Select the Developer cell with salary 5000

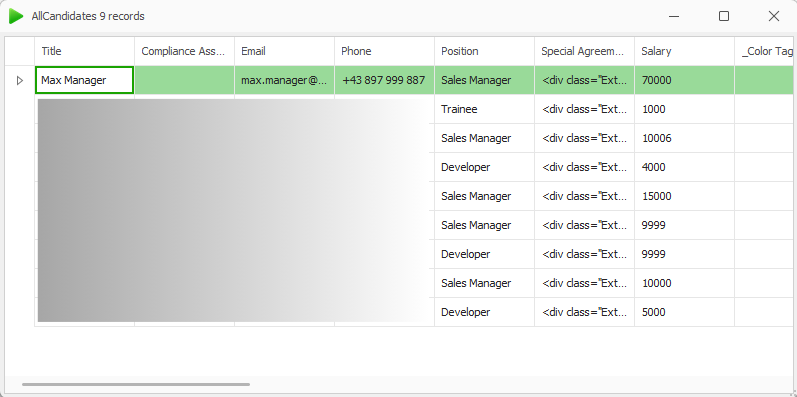tap(484, 312)
